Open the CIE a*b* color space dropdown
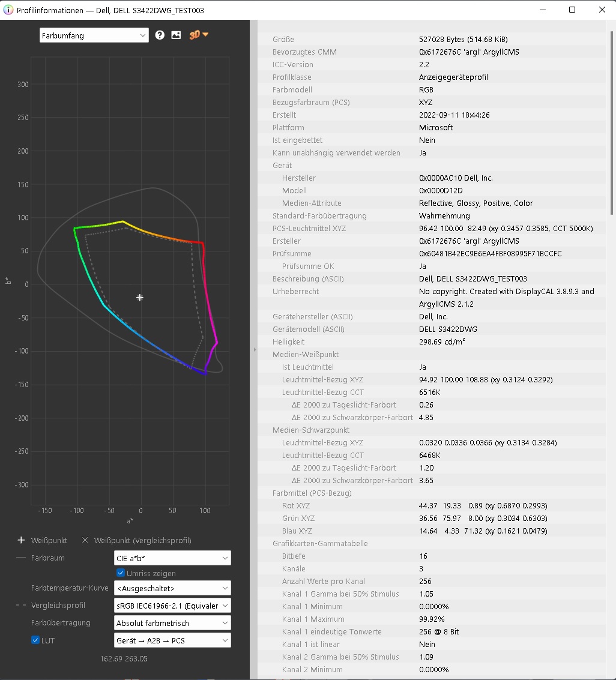Viewport: 616px width, 680px height. 172,558
